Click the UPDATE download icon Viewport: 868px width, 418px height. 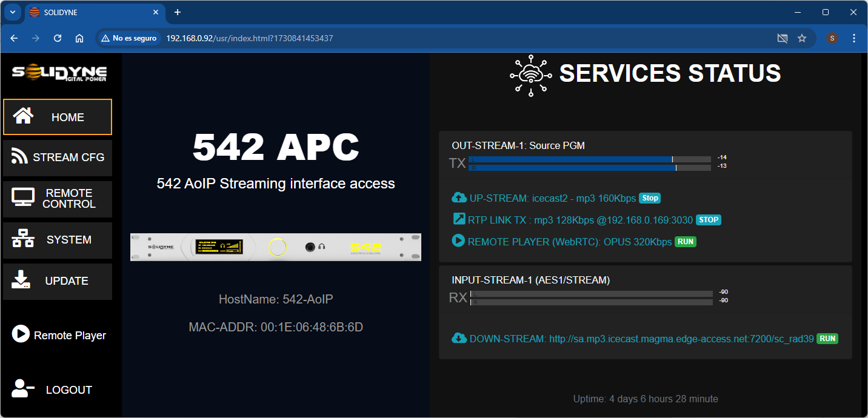click(22, 280)
